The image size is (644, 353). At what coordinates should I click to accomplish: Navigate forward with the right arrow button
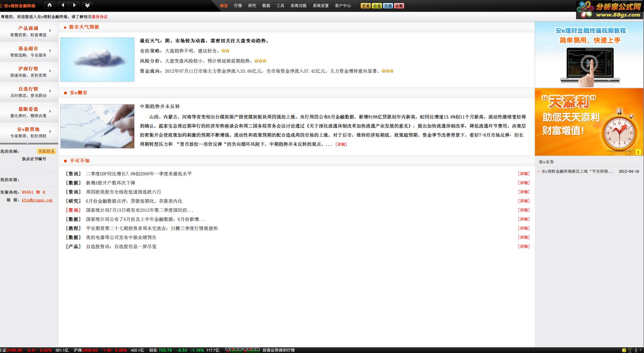(x=74, y=5)
